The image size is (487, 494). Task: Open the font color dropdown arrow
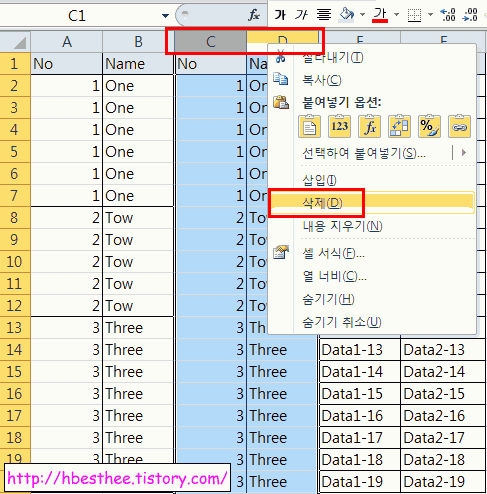pyautogui.click(x=396, y=15)
